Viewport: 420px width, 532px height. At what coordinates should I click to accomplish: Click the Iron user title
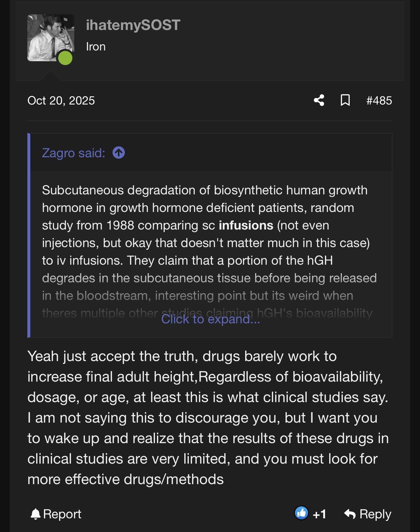[x=96, y=47]
